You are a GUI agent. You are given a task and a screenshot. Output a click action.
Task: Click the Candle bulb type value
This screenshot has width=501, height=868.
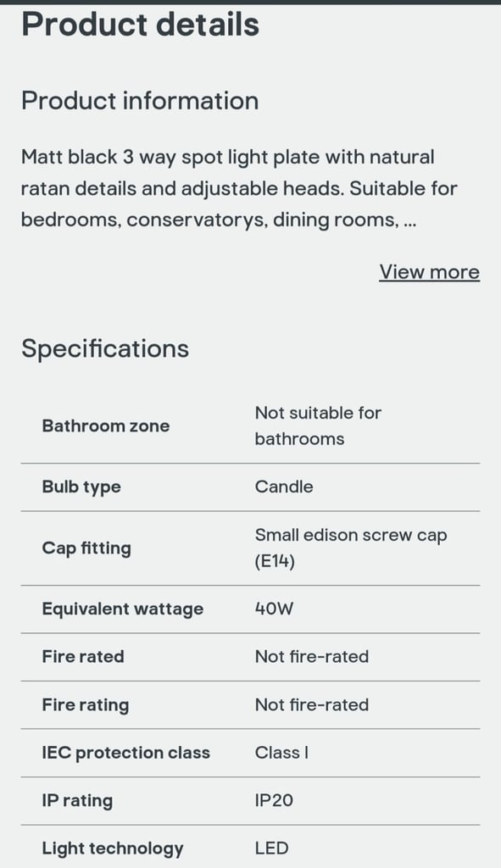[x=284, y=487]
